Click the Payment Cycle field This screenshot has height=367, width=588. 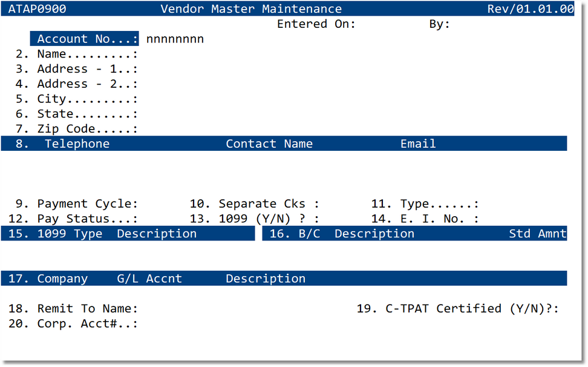(87, 204)
